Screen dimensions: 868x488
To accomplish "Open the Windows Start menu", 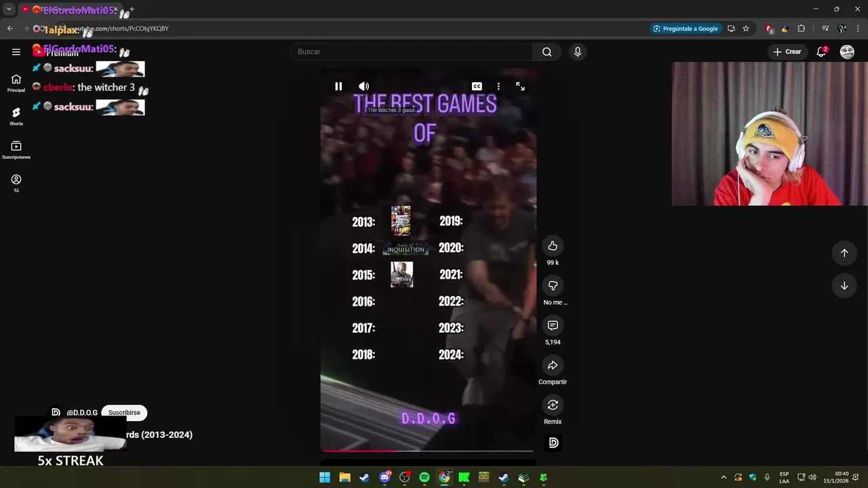I will (x=325, y=477).
